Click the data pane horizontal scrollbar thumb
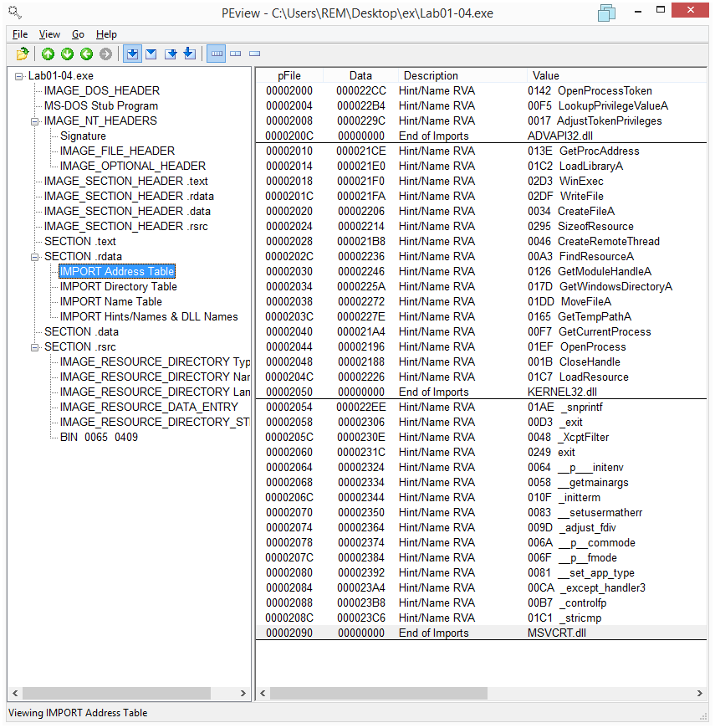This screenshot has height=728, width=715. (x=379, y=693)
